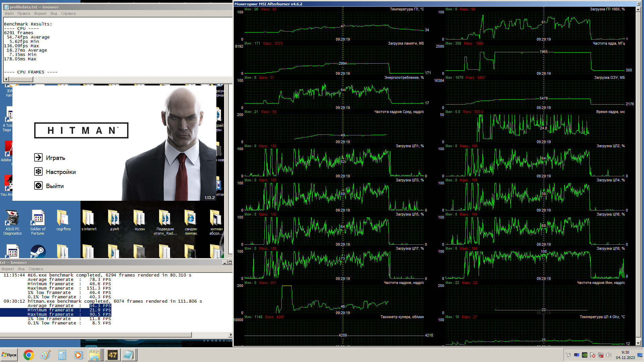Click Afterburner monitoring scrollbar down arrow
Screen dimensions: 644x362
(x=638, y=343)
